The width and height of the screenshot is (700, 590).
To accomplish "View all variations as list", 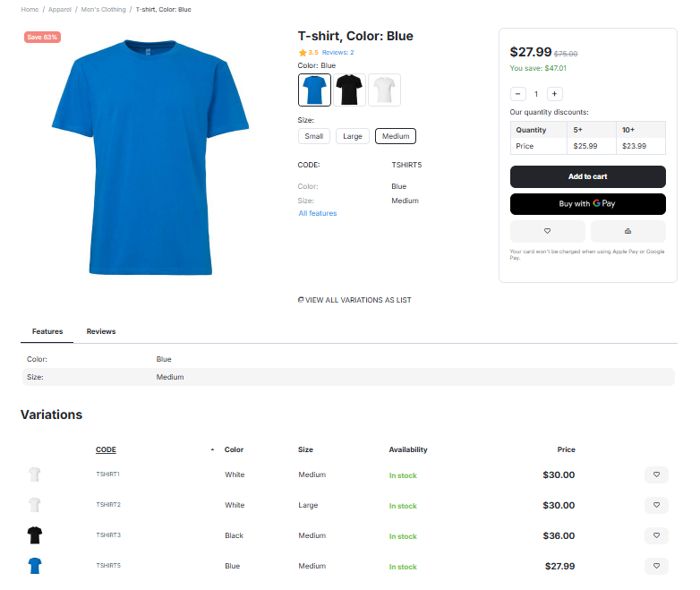I will (354, 300).
